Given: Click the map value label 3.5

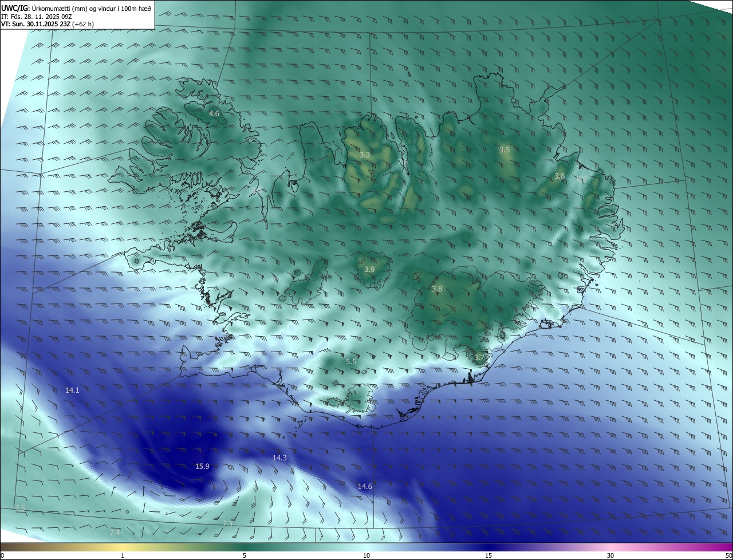Looking at the screenshot, I should tap(505, 149).
